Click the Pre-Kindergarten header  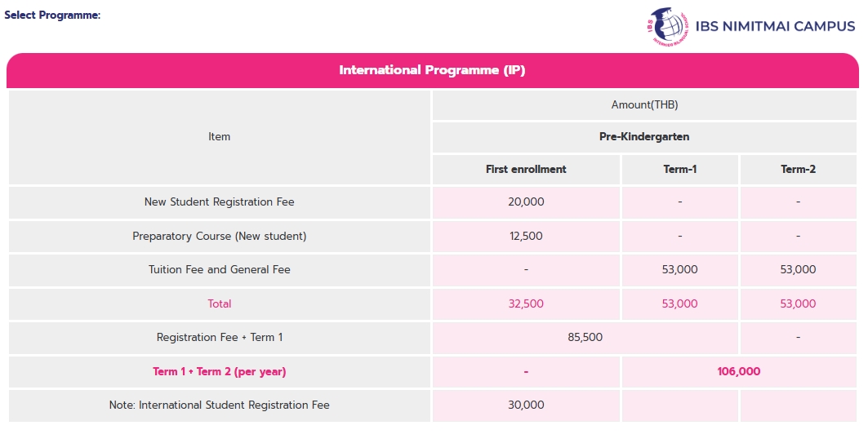pyautogui.click(x=644, y=137)
